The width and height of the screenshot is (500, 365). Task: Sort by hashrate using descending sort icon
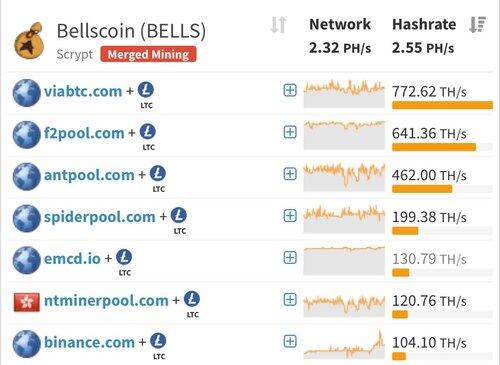click(x=477, y=25)
